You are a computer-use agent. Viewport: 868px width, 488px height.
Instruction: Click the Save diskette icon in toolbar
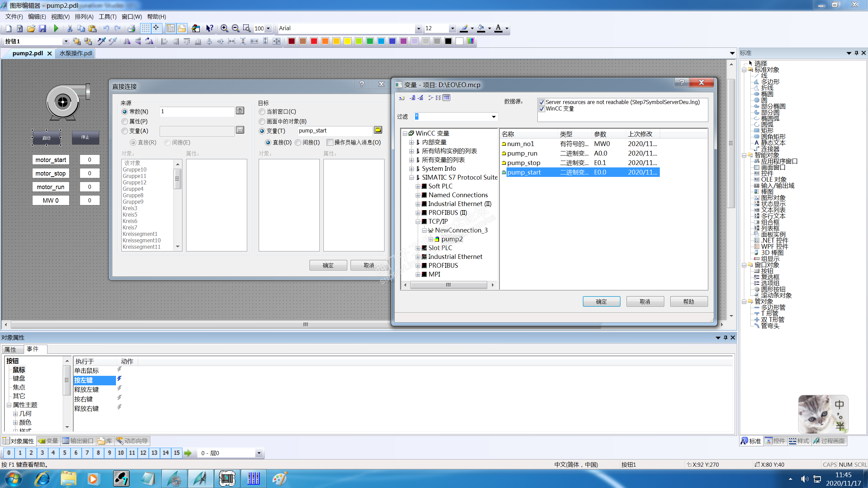pyautogui.click(x=42, y=28)
